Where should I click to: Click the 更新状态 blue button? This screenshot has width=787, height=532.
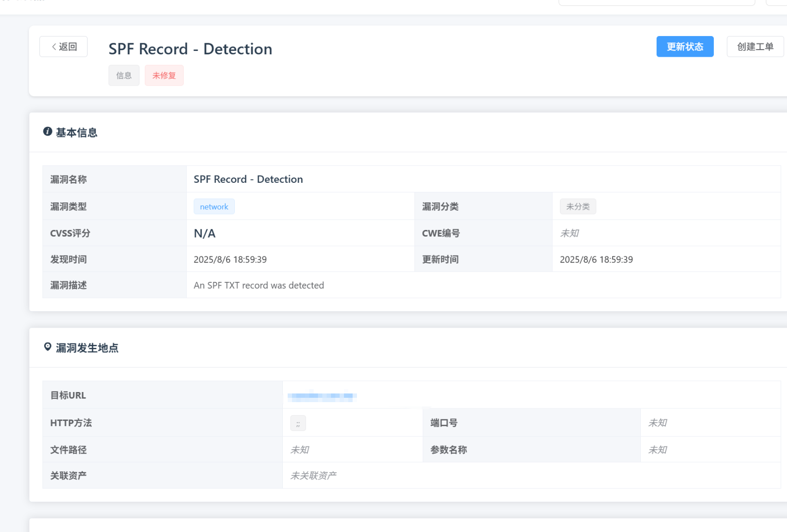click(x=685, y=47)
